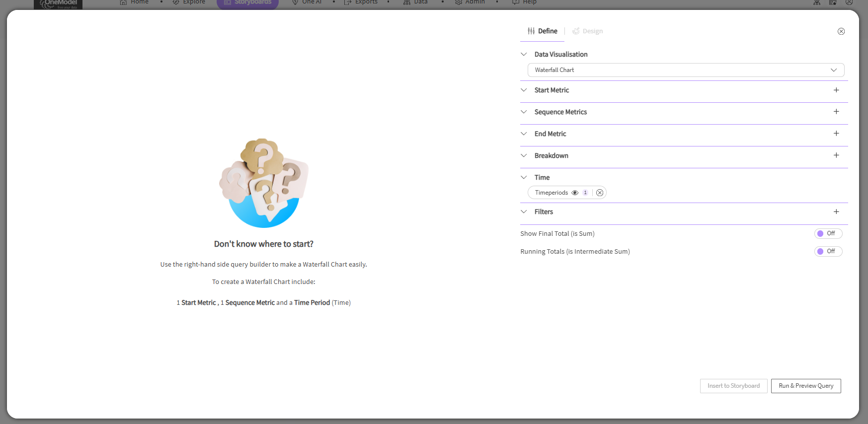
Task: Click plus icon beside Sequence Metrics
Action: [x=836, y=112]
